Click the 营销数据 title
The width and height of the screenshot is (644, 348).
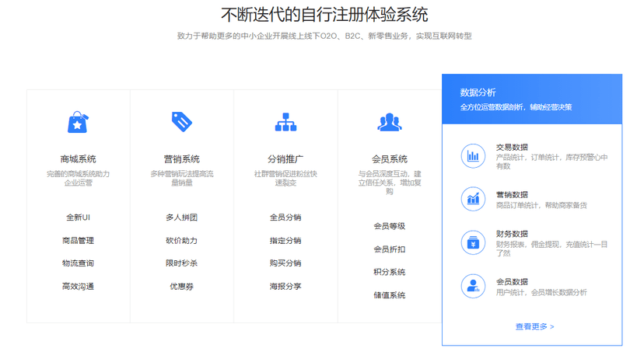(x=512, y=195)
